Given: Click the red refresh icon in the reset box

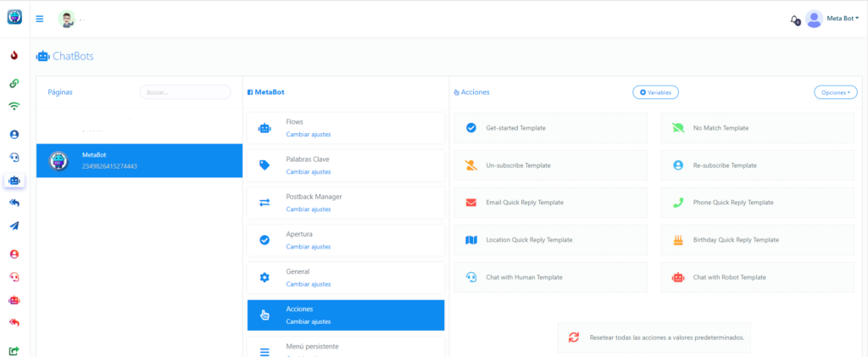Looking at the screenshot, I should pyautogui.click(x=574, y=337).
